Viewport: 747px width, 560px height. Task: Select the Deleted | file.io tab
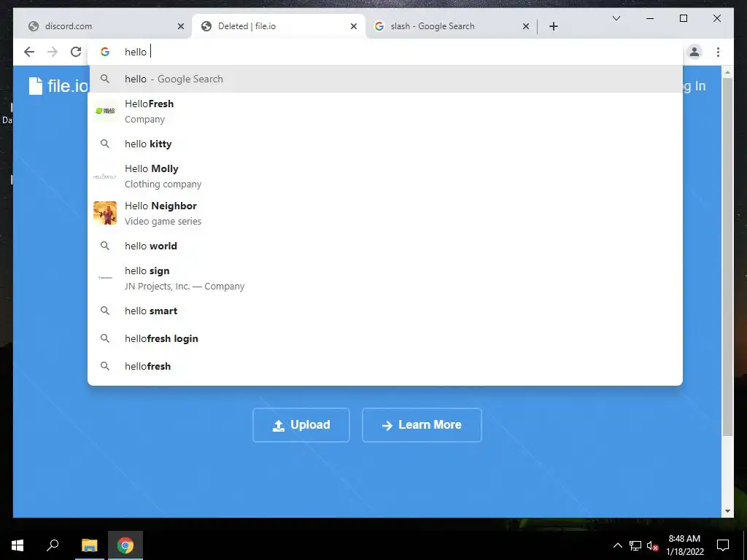click(279, 26)
